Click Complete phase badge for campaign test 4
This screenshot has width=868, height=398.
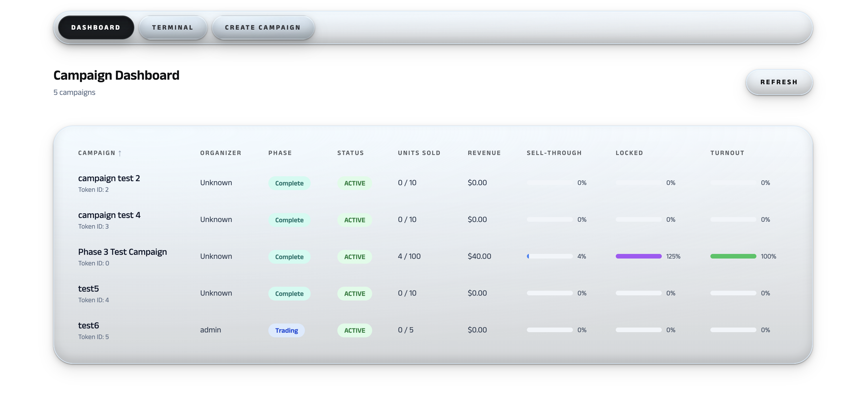(x=289, y=220)
